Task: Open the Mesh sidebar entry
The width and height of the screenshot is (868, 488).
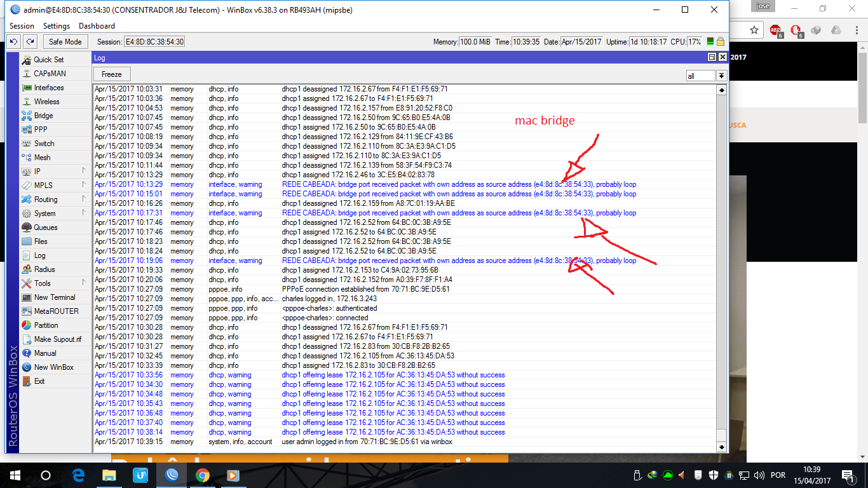Action: pyautogui.click(x=42, y=158)
